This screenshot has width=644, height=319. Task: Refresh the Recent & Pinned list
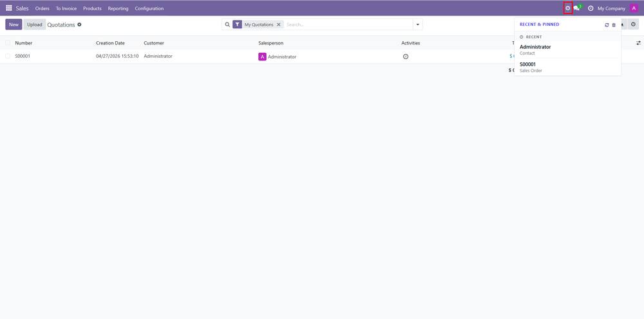pos(607,25)
